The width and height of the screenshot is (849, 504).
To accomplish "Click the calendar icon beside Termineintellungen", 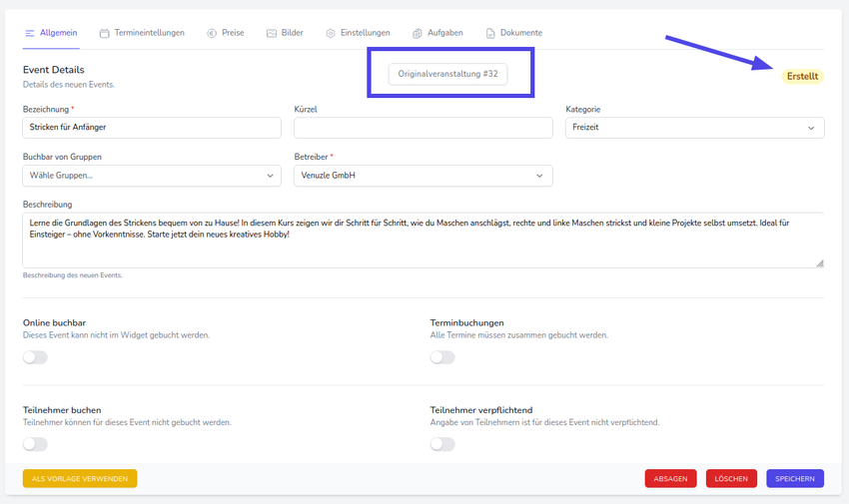I will [105, 33].
